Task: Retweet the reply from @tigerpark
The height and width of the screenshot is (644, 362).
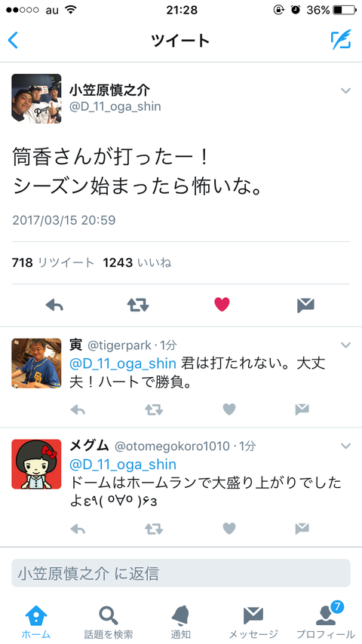Action: 154,409
